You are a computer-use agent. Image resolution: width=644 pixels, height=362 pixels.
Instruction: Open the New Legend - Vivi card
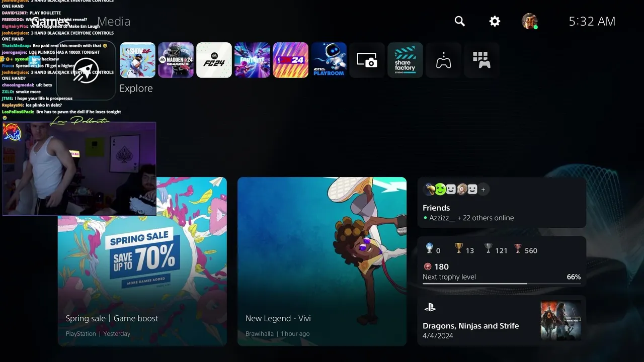pyautogui.click(x=322, y=261)
